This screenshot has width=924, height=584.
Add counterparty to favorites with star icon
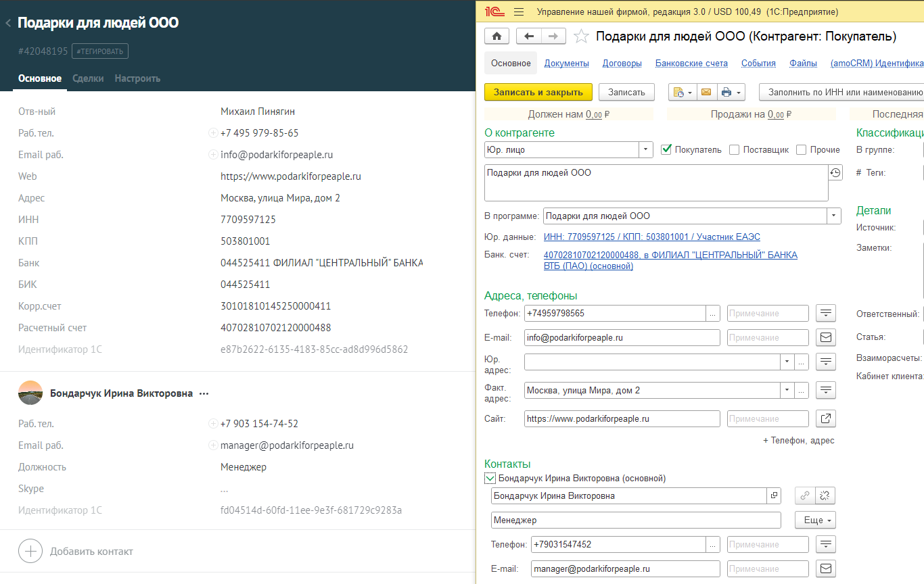pyautogui.click(x=581, y=36)
